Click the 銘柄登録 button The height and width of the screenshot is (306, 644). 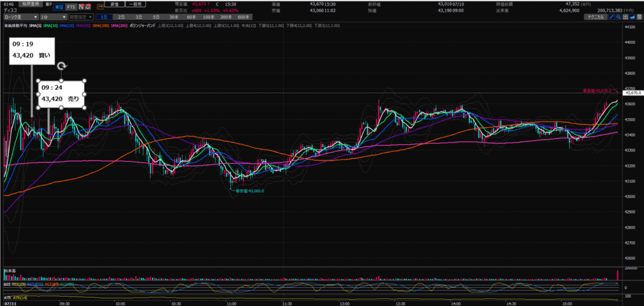coord(30,4)
